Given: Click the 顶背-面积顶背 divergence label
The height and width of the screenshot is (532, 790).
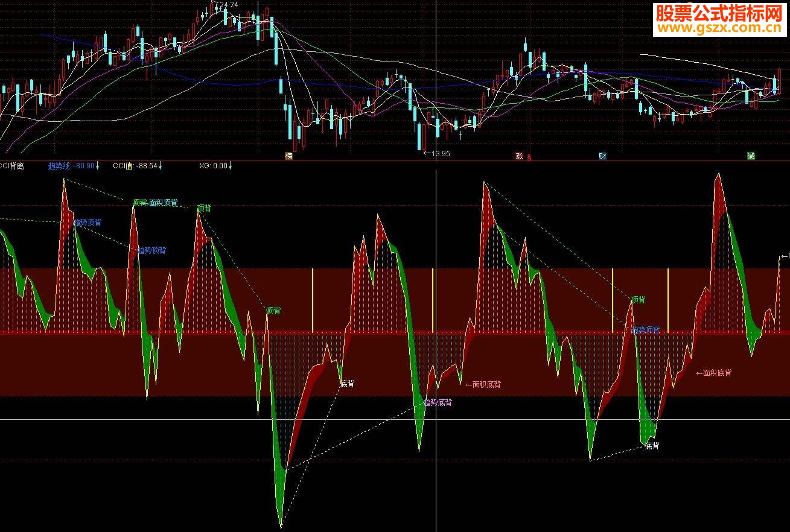Looking at the screenshot, I should point(155,203).
